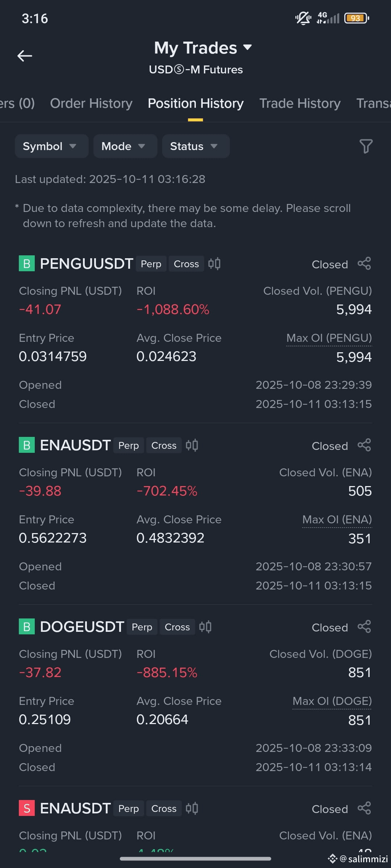This screenshot has width=391, height=868.
Task: Tap the back arrow icon
Action: (25, 56)
